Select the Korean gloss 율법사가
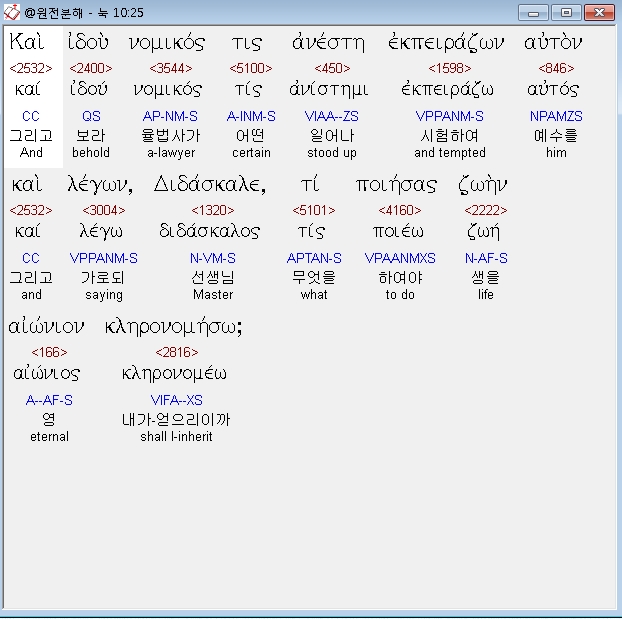622x619 pixels. coord(171,136)
